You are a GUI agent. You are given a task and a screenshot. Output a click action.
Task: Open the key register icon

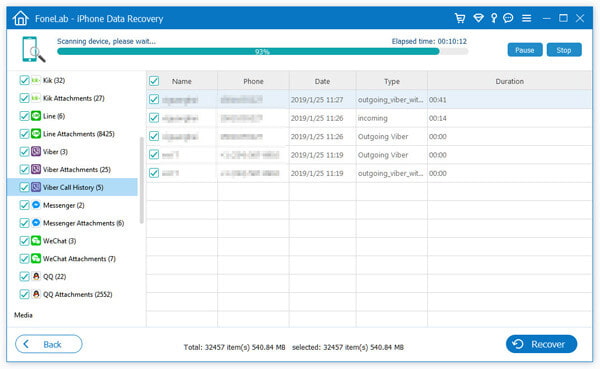tap(494, 18)
